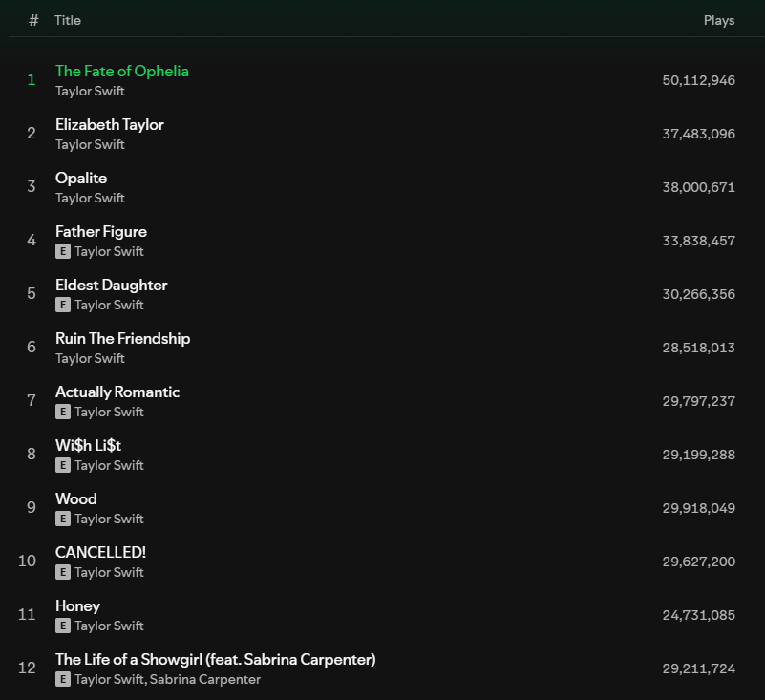
Task: Click Taylor Swift artist under Wi$h Li$t
Action: pos(109,465)
